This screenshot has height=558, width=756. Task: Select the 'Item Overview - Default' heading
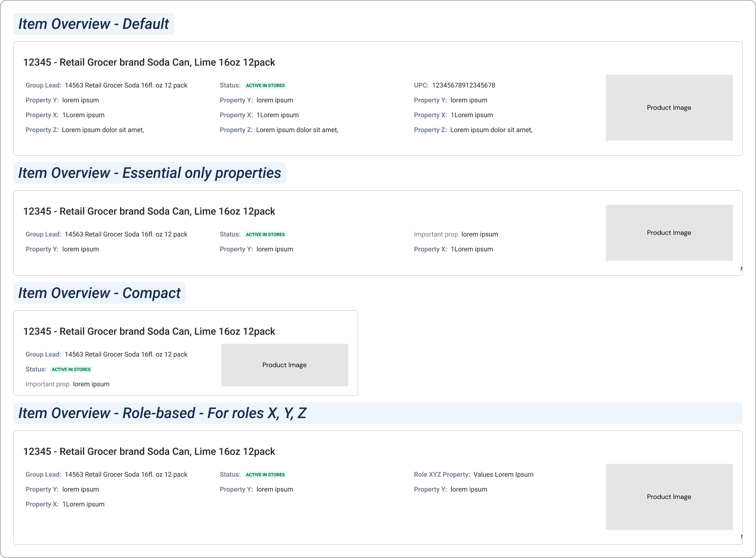click(x=94, y=24)
